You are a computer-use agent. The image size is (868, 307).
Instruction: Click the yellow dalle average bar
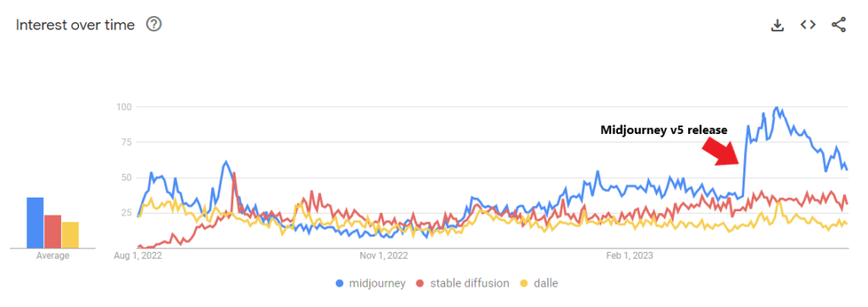coord(70,235)
